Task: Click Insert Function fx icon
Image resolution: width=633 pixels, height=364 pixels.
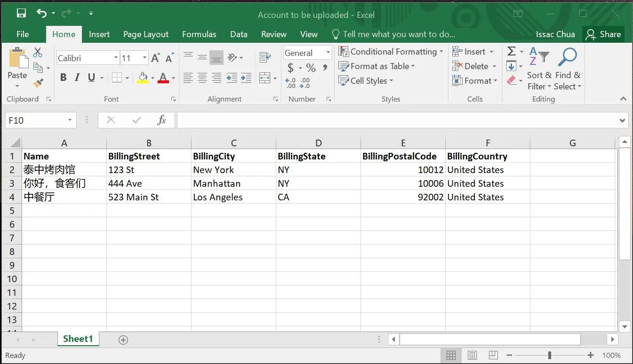Action: coord(161,120)
